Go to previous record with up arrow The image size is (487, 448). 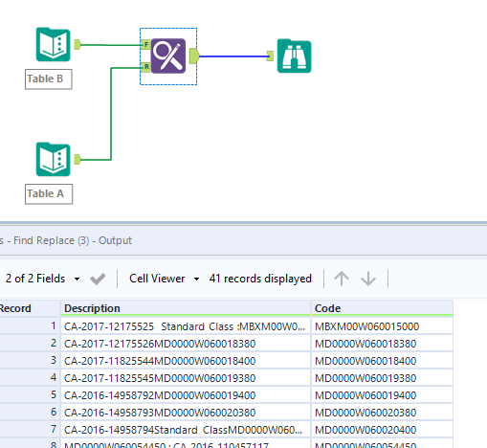click(342, 279)
